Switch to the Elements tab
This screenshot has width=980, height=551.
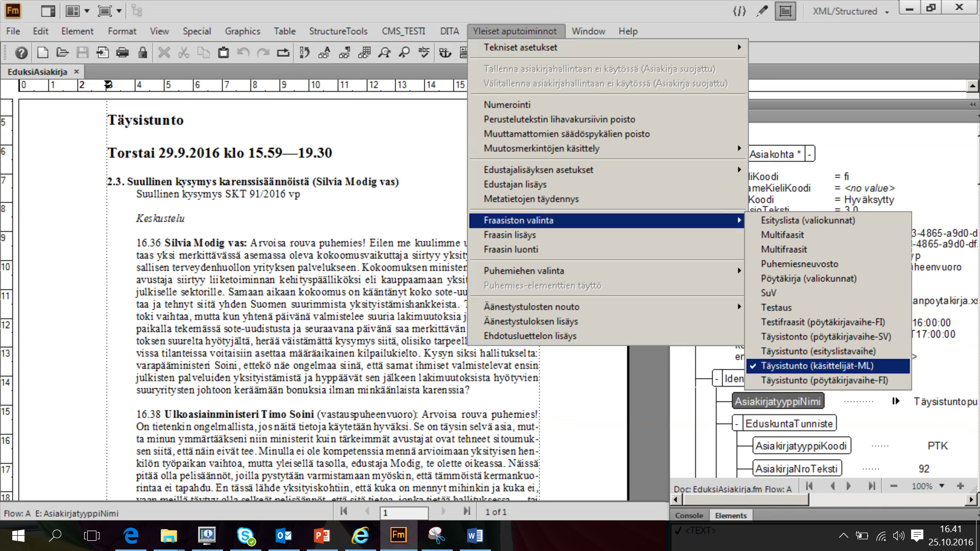(x=730, y=516)
